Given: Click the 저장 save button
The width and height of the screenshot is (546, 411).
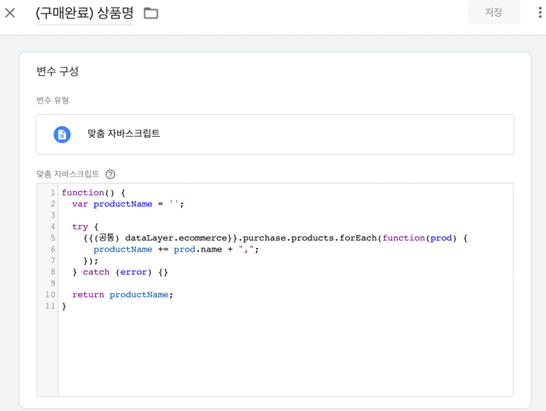Looking at the screenshot, I should (493, 13).
